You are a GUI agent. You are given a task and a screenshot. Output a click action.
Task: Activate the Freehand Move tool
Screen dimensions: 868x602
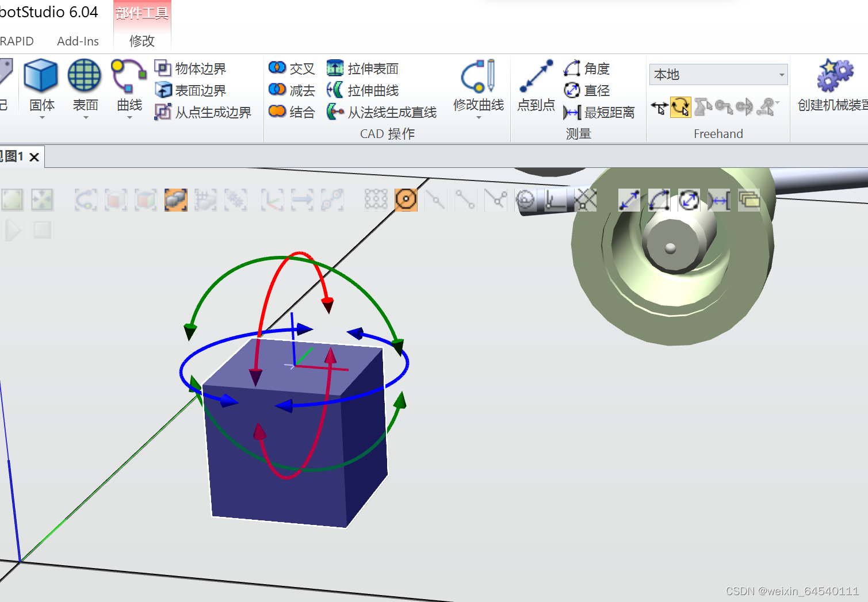coord(659,107)
